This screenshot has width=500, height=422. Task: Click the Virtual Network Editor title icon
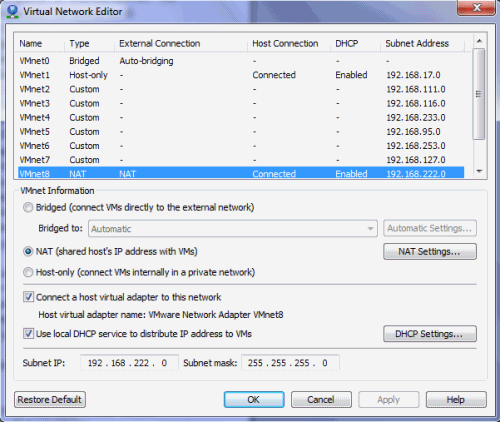pos(12,11)
